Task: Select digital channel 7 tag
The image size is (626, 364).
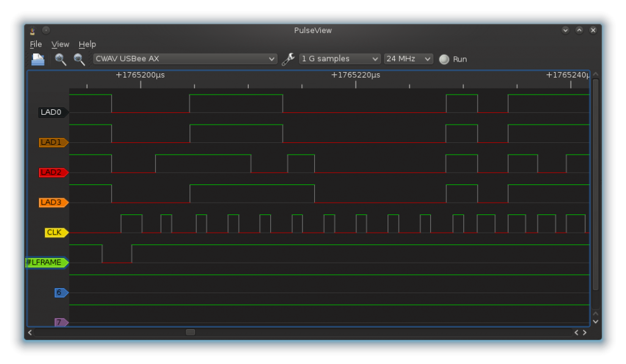Action: tap(61, 322)
